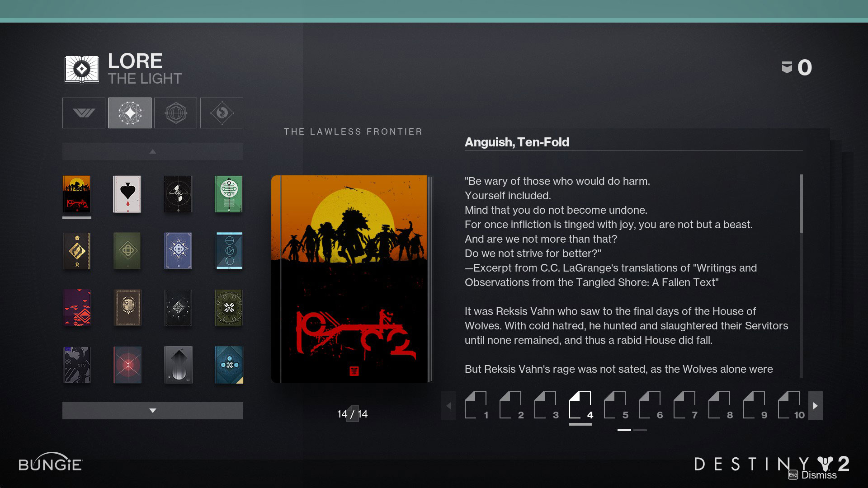Image resolution: width=868 pixels, height=488 pixels.
Task: Click the second page-group indicator dash
Action: (640, 430)
